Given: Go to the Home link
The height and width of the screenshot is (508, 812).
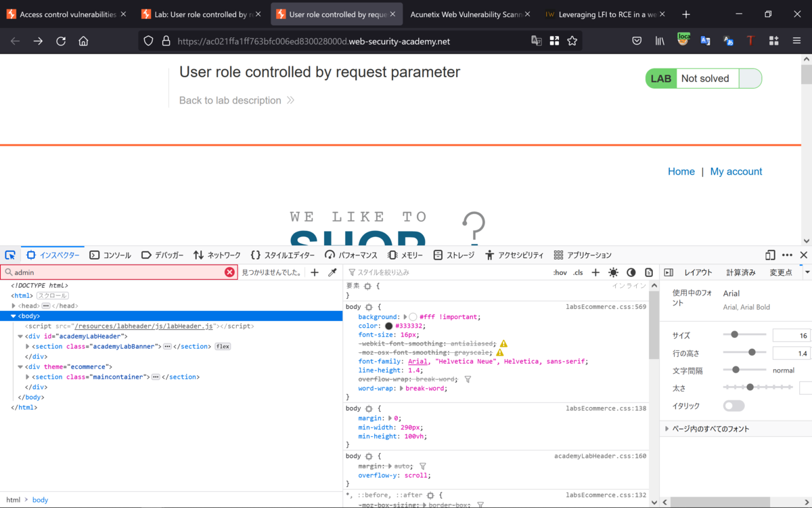Looking at the screenshot, I should (x=681, y=171).
